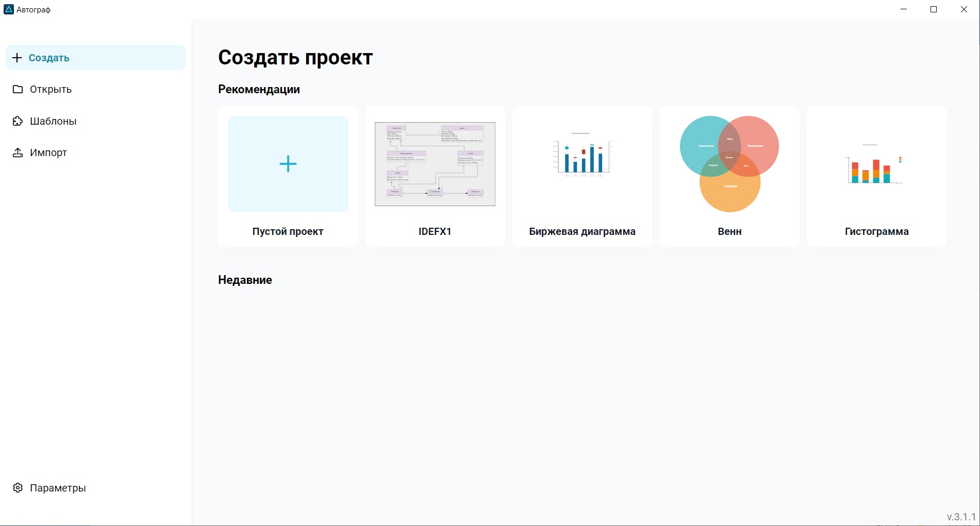Viewport: 980px width, 526px height.
Task: Click the upload icon next to Импорт
Action: pyautogui.click(x=18, y=152)
